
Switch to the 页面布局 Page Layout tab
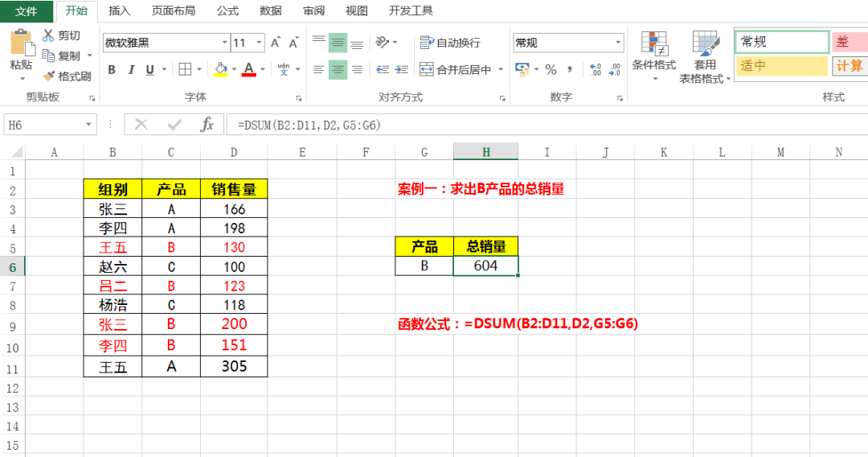174,11
